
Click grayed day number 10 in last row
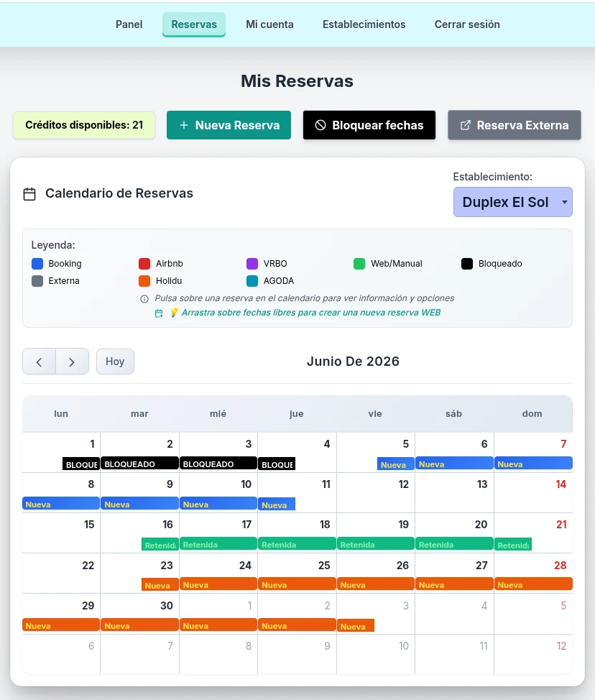tap(404, 646)
